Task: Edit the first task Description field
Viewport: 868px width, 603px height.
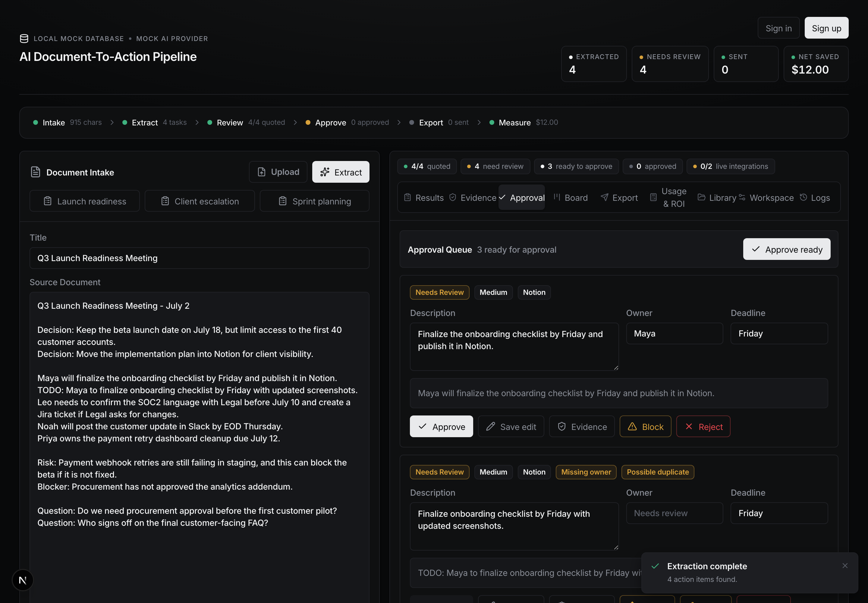Action: tap(514, 346)
